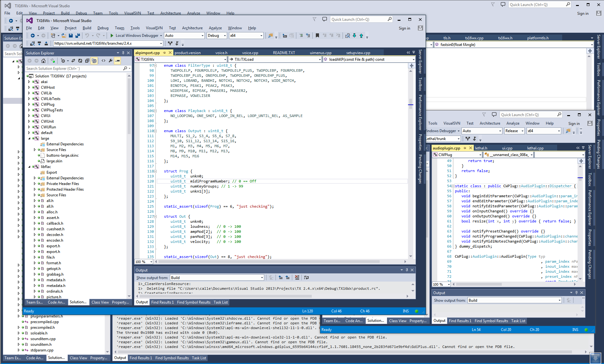Collapse All in Solution Explorer
The width and height of the screenshot is (604, 364).
coord(87,61)
